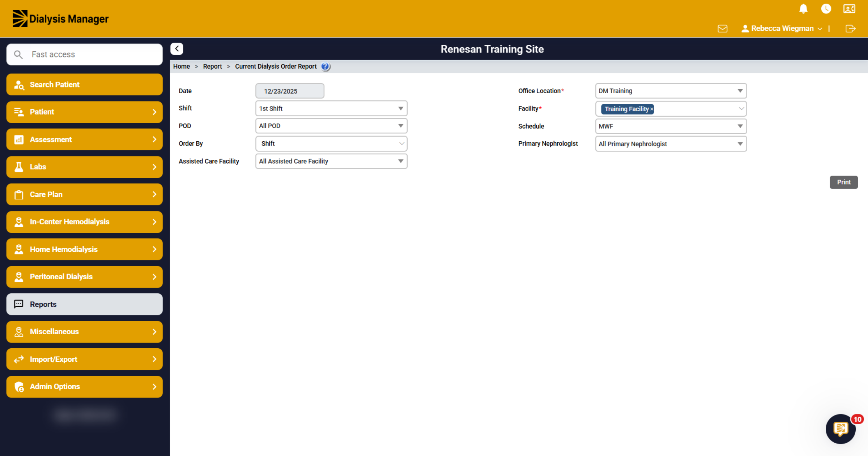Expand the Peritoneal Dialysis menu
This screenshot has width=868, height=456.
(x=84, y=277)
